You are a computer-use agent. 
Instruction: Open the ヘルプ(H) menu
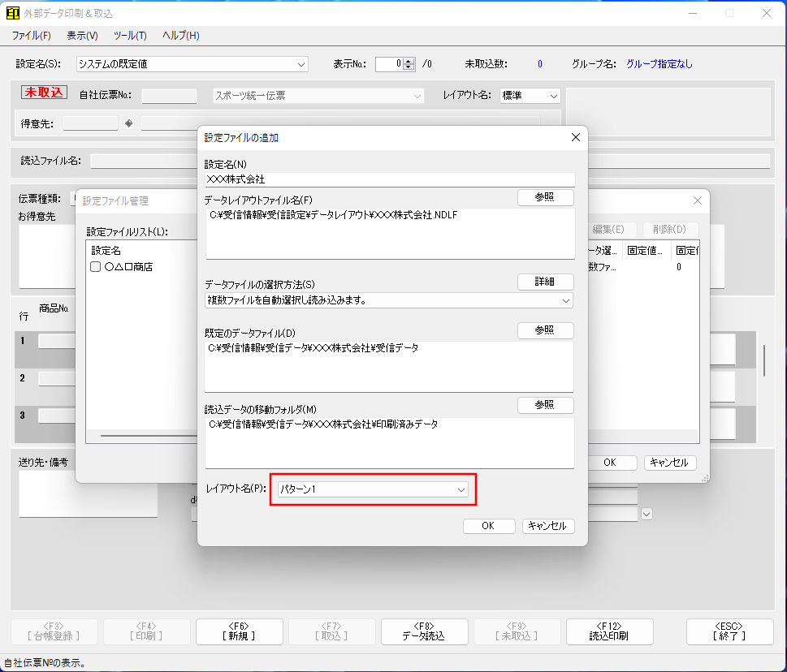(180, 36)
